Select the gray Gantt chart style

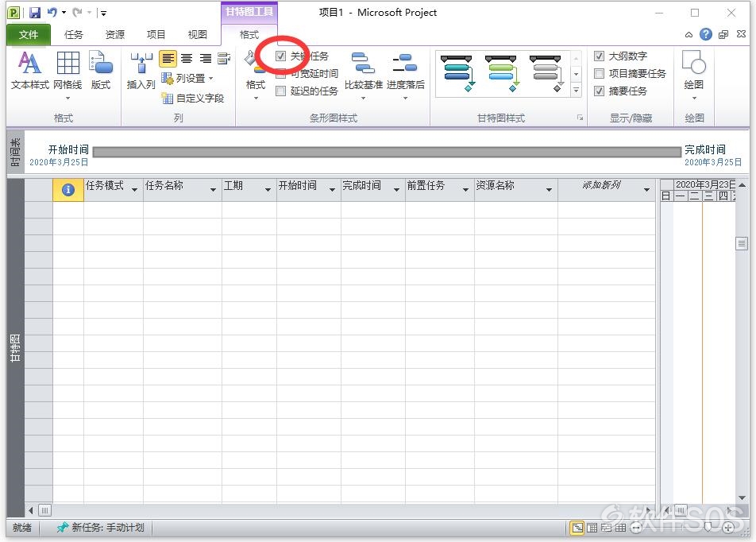coord(546,73)
